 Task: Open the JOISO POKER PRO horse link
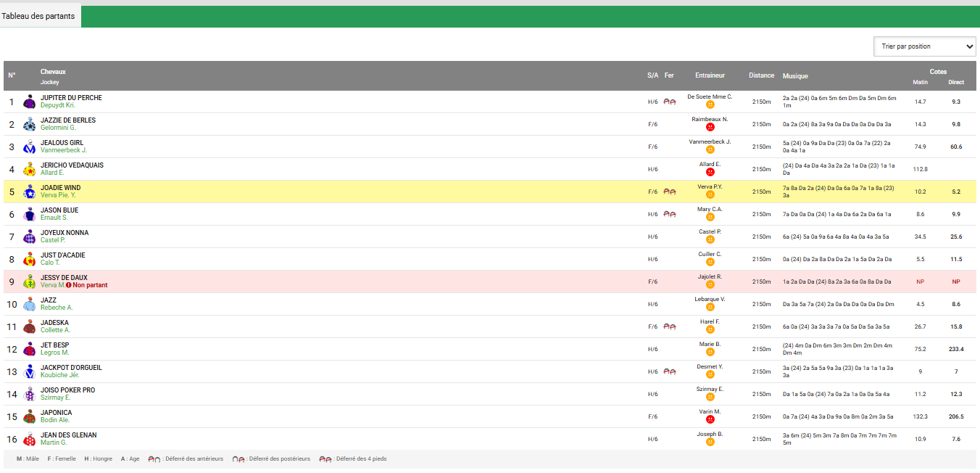click(67, 390)
